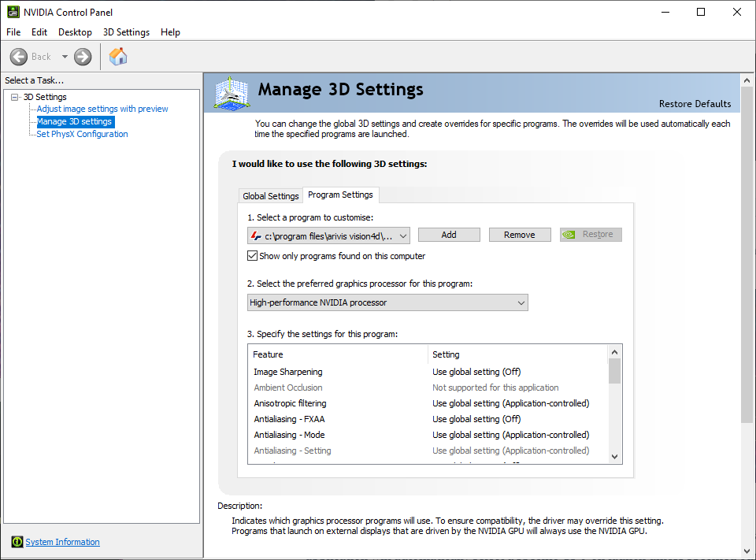Click the Add button
Viewport: 756px width, 560px height.
[x=449, y=235]
